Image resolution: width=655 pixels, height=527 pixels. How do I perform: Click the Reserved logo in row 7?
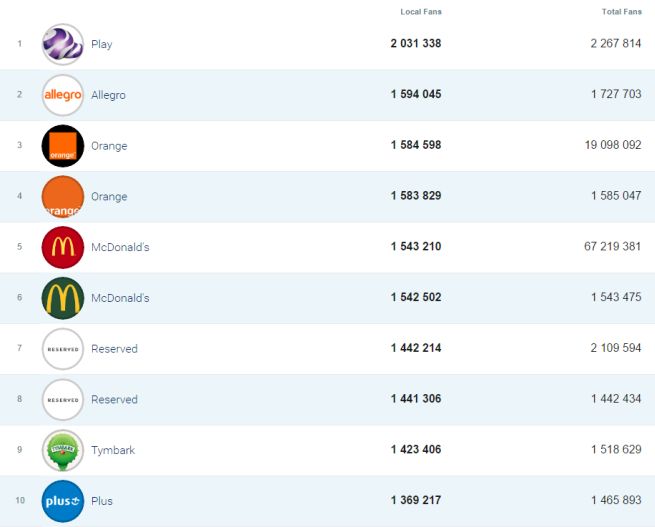(63, 349)
